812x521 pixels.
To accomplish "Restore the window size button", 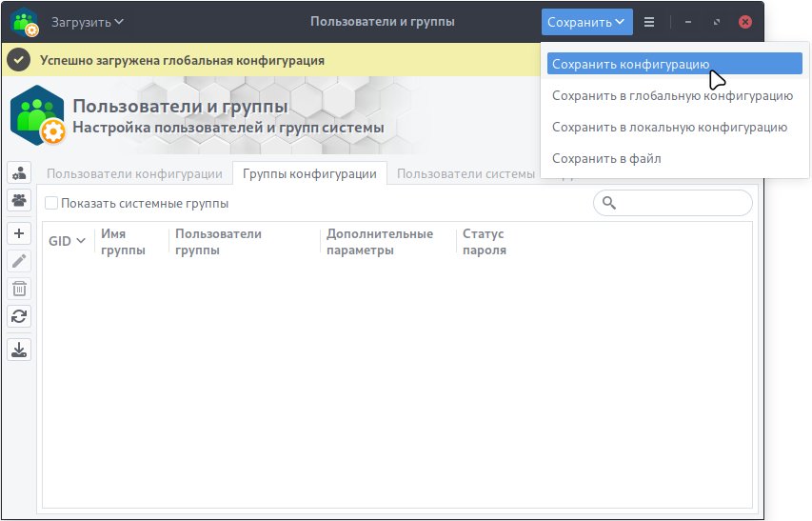I will [717, 22].
